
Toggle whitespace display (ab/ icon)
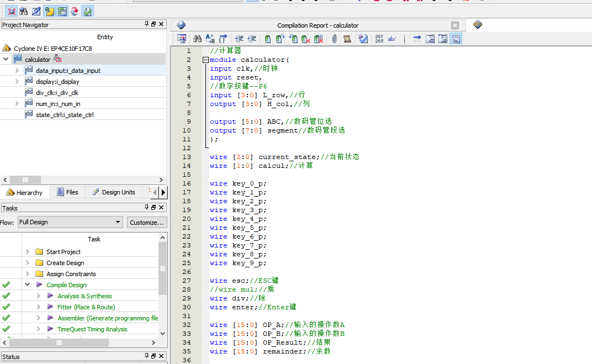click(x=392, y=39)
